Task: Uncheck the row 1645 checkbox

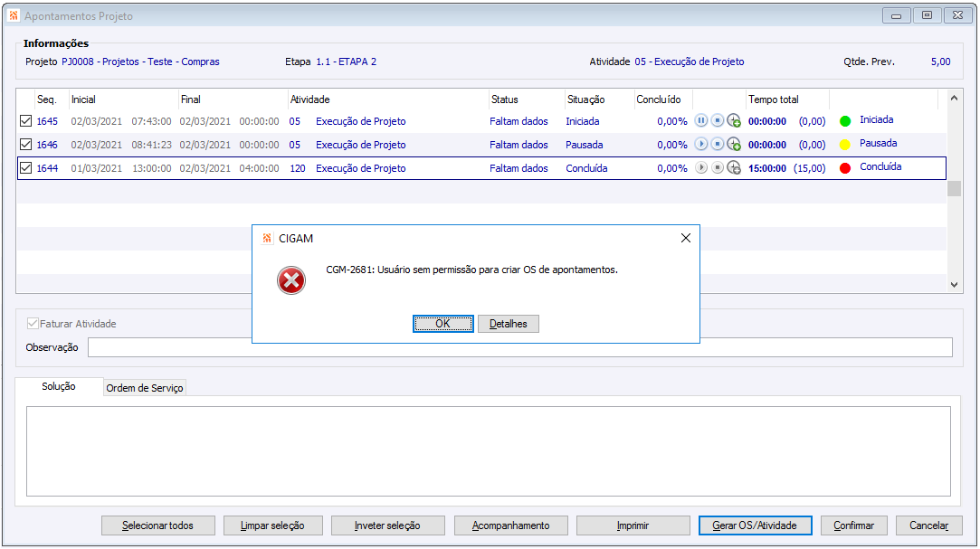Action: (25, 121)
